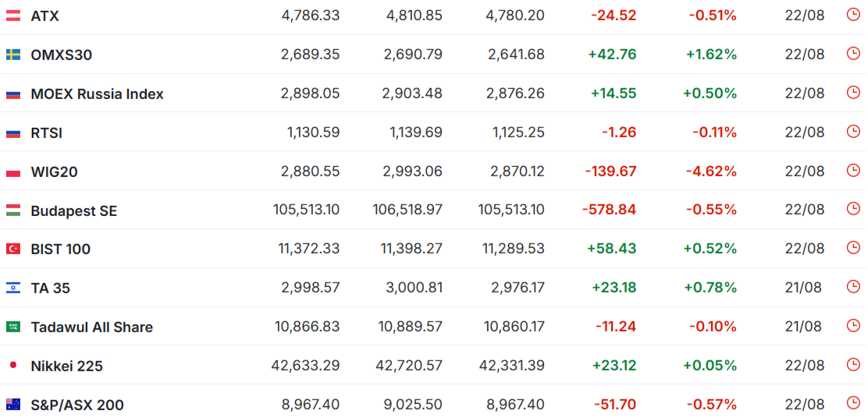Click the clock icon in the TA 35 row
Viewport: 868px width, 418px height.
pos(853,287)
